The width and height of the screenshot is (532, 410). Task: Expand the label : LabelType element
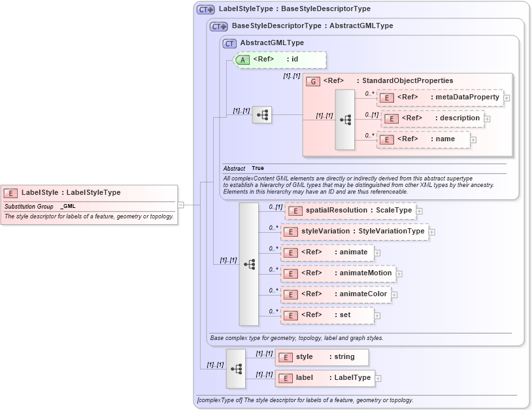pyautogui.click(x=378, y=378)
